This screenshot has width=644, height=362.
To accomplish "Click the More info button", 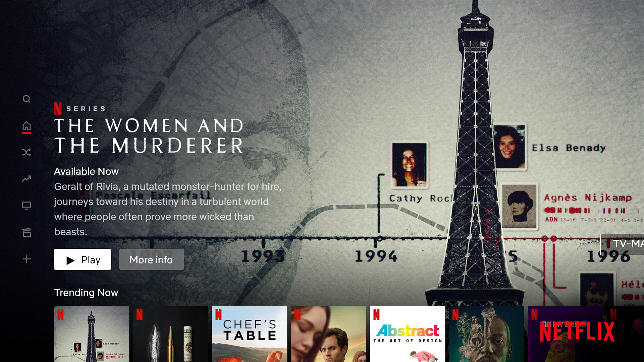I will click(151, 259).
